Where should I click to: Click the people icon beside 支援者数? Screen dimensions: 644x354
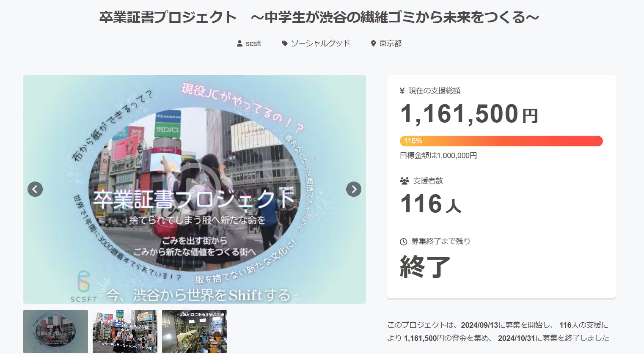(404, 181)
